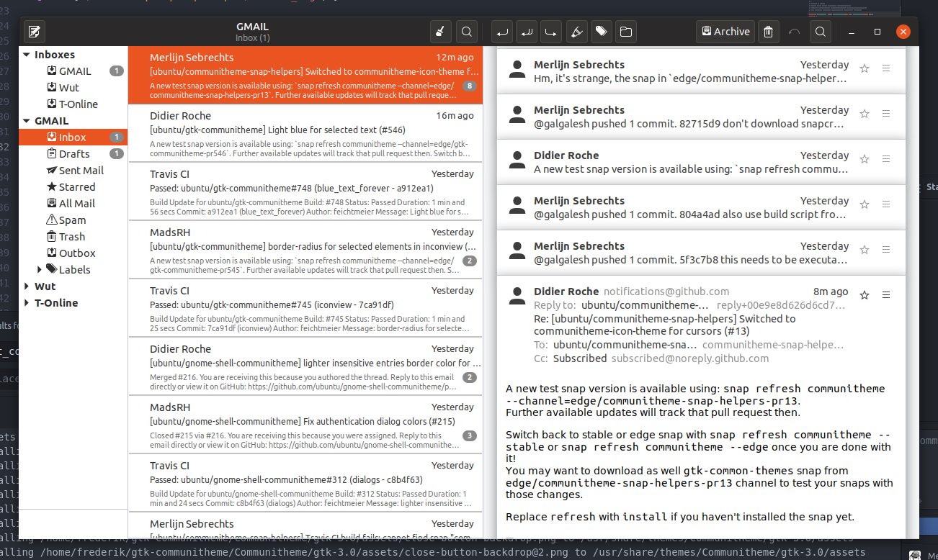Open menu for Didier Roche's Yesterday message
The width and height of the screenshot is (938, 560).
coord(886,159)
